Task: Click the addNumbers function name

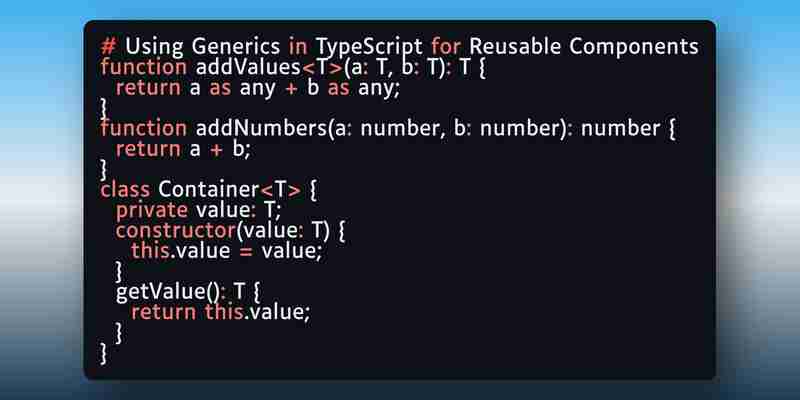Action: pyautogui.click(x=261, y=128)
